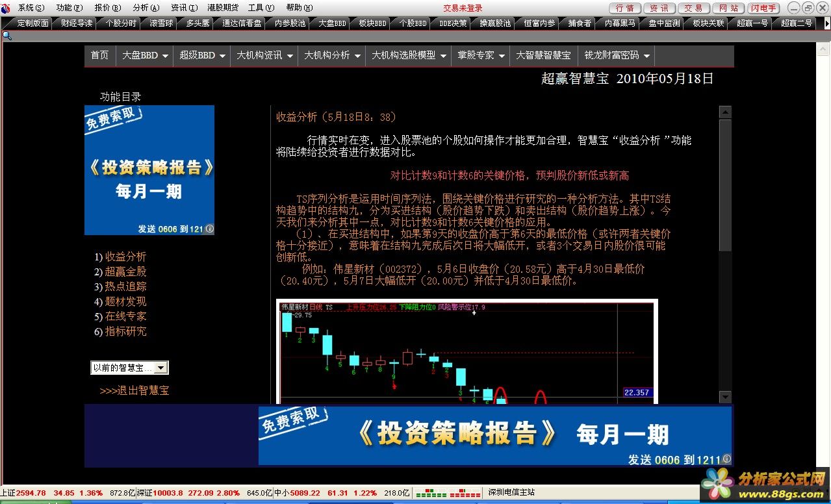Open the 报价(B) menu
Viewport: 831px width, 504px height.
tap(108, 8)
